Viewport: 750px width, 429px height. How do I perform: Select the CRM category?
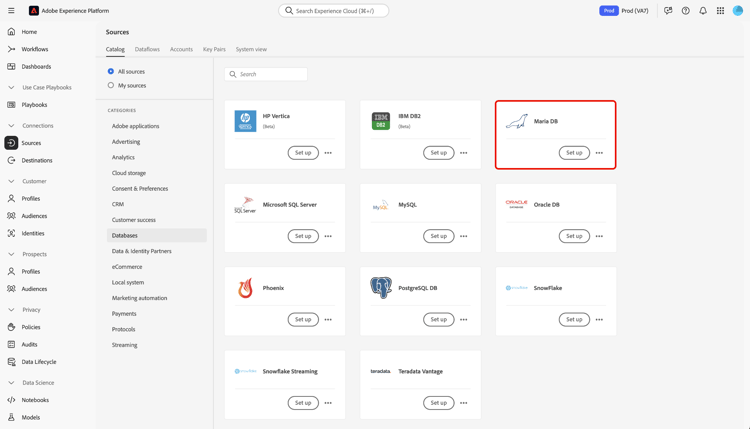[x=118, y=204]
